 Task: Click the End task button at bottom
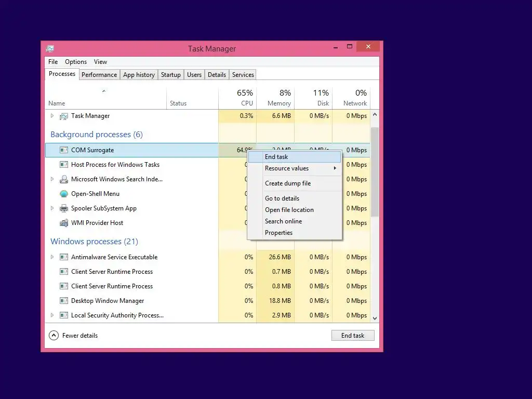point(353,336)
